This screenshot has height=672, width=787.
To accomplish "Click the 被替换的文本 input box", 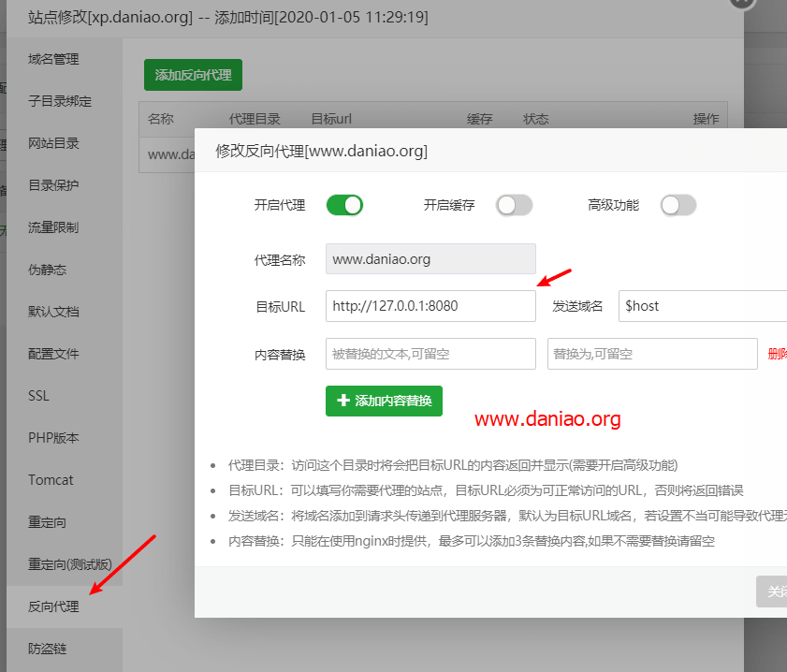I will (x=430, y=354).
